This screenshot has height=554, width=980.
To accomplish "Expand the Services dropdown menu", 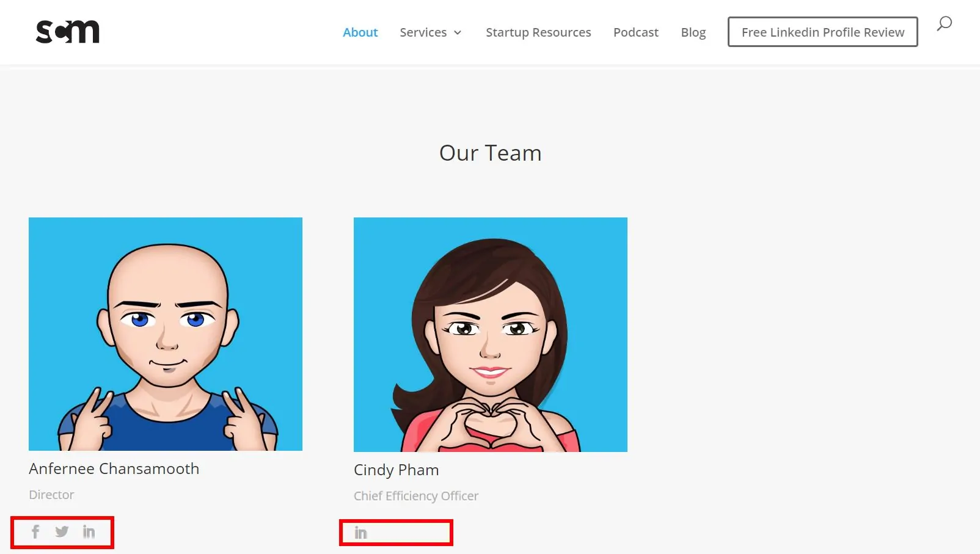I will 423,32.
